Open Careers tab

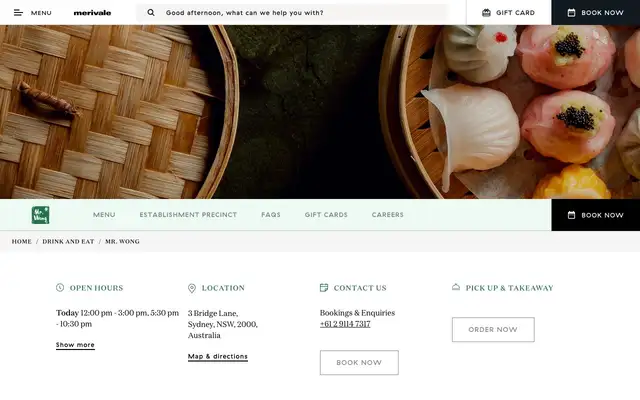pos(388,215)
